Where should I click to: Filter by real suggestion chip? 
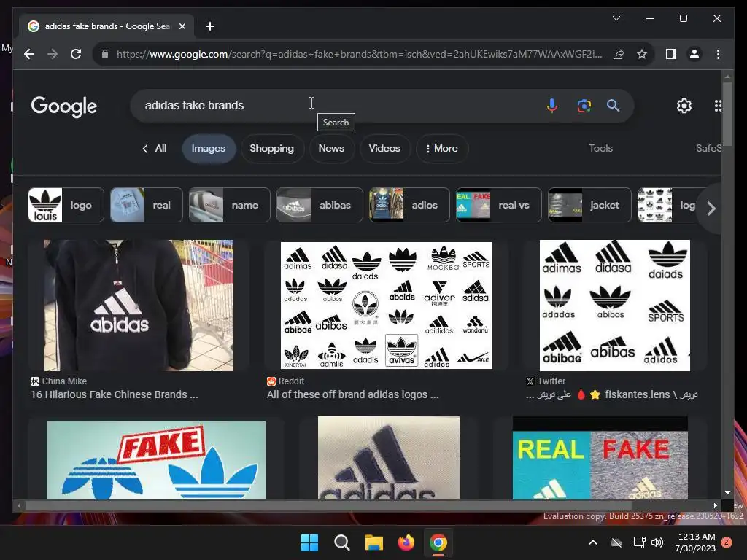146,205
